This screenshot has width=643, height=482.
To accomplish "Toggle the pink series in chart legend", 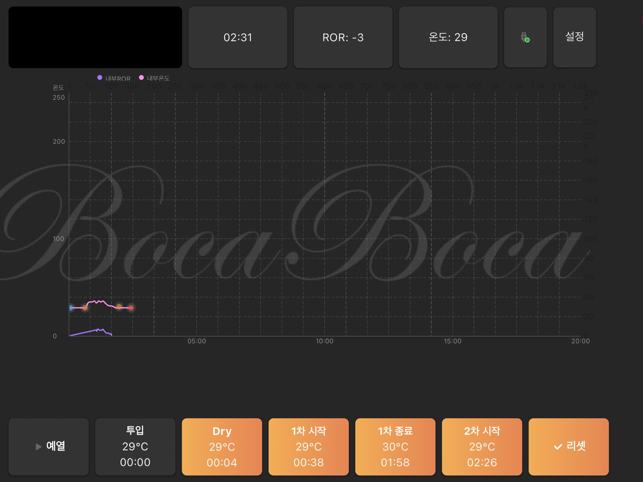I will point(154,78).
